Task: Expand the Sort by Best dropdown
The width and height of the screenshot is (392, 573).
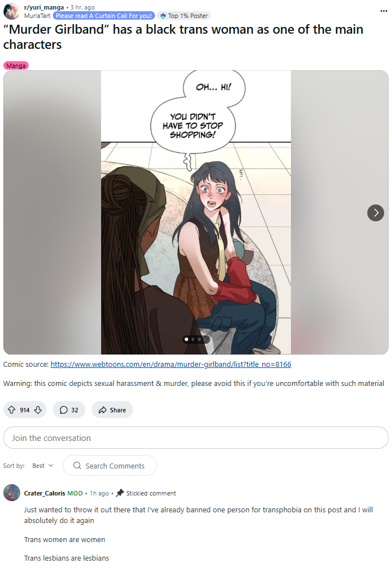Action: tap(43, 466)
